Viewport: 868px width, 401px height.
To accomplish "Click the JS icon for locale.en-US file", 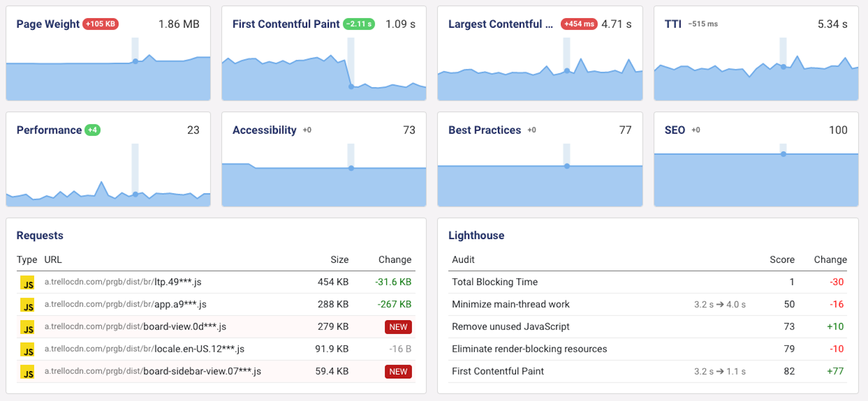I will [27, 350].
